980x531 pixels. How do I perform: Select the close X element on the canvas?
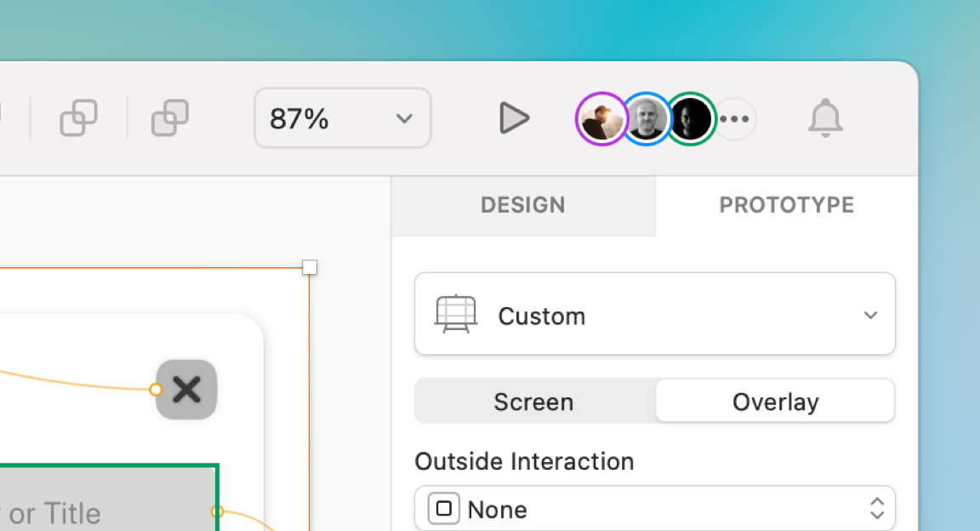coord(186,389)
